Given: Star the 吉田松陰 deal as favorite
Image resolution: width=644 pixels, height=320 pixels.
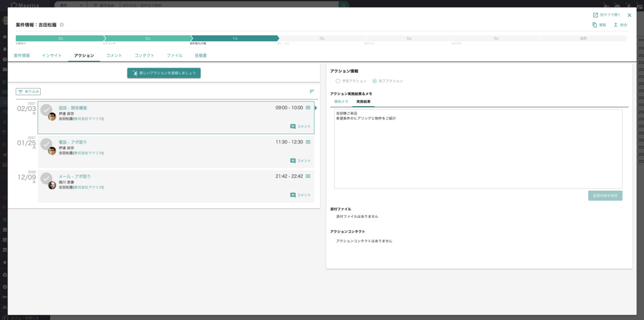Looking at the screenshot, I should (x=62, y=25).
